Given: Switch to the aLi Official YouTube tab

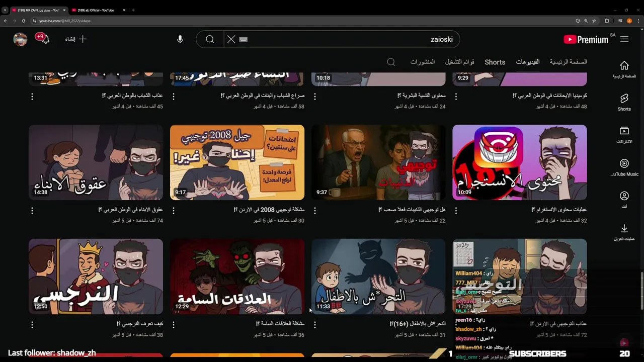Looking at the screenshot, I should (96, 10).
